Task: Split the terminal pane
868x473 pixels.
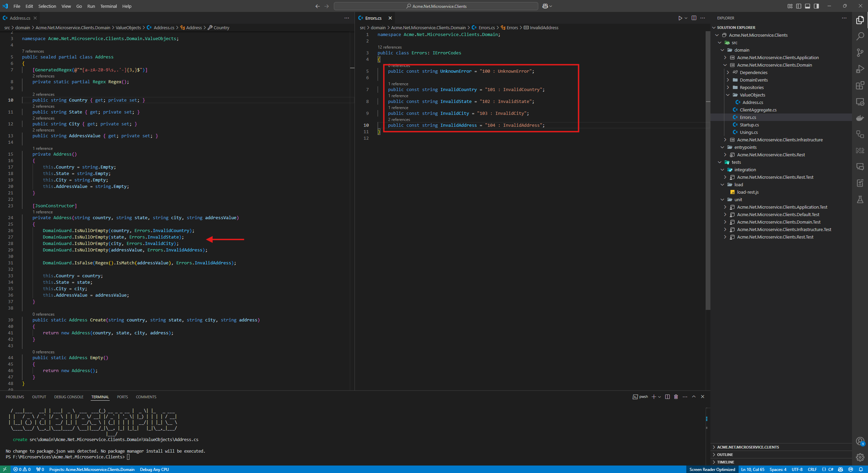Action: (x=667, y=397)
